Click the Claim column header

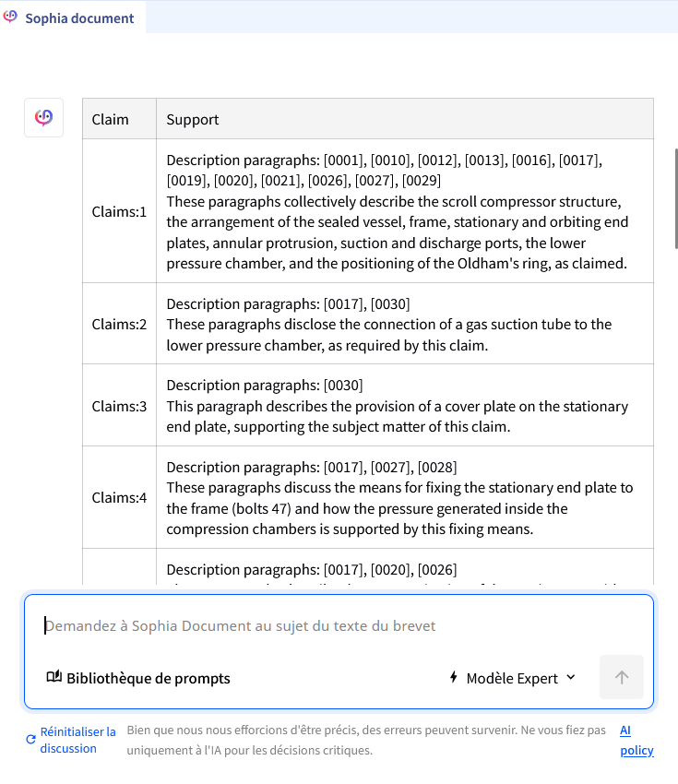pos(111,119)
